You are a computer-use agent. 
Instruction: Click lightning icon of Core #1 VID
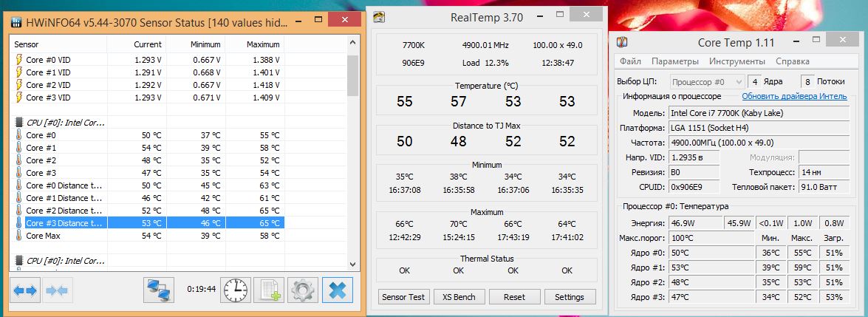(19, 72)
